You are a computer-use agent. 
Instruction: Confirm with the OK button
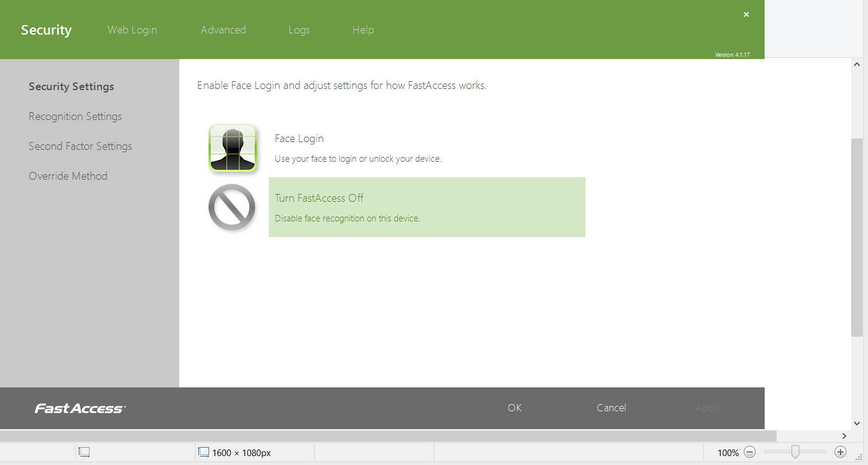coord(515,408)
